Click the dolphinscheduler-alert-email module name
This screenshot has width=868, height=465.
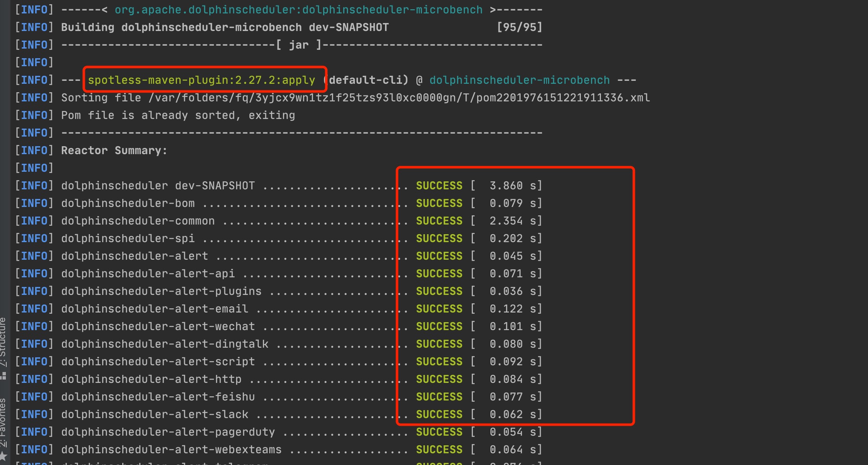click(x=154, y=309)
